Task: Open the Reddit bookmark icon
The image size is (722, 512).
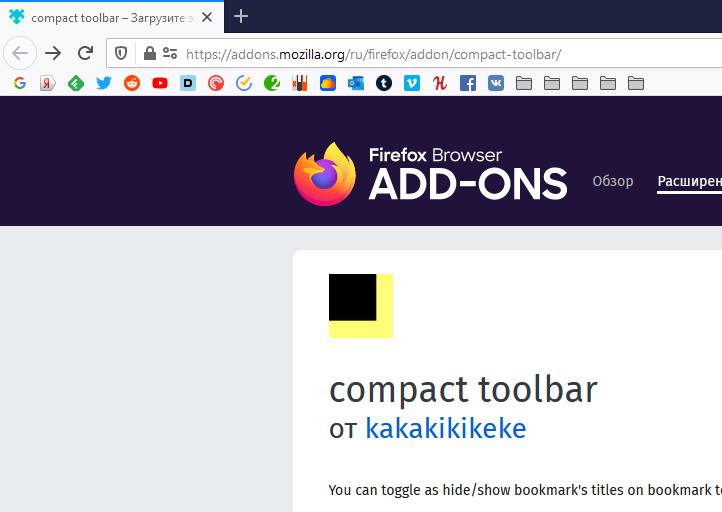Action: [132, 83]
